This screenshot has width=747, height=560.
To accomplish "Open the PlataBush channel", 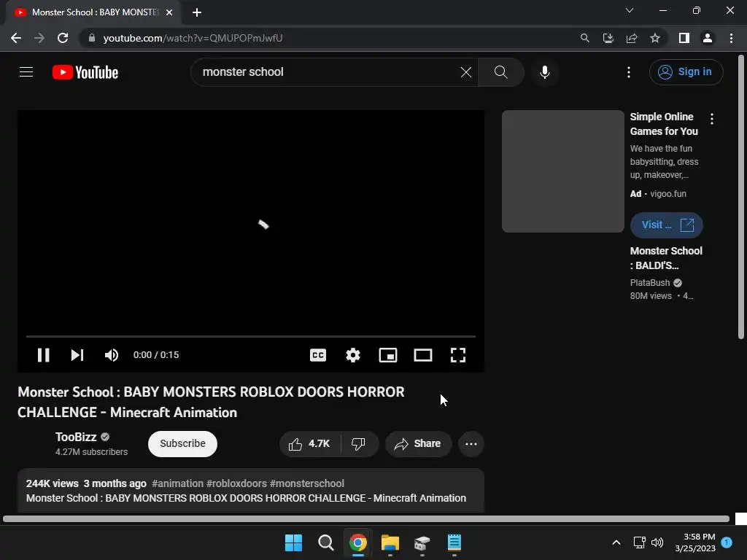I will (650, 282).
